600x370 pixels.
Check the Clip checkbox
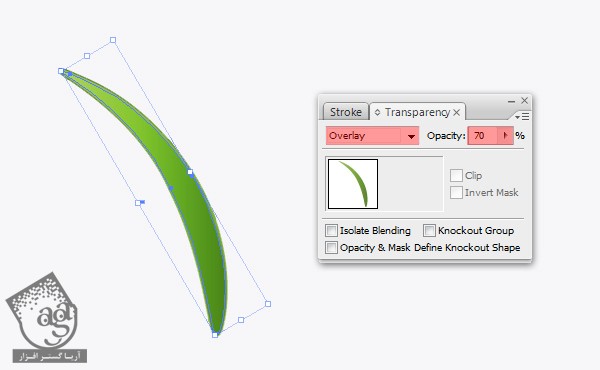click(456, 176)
